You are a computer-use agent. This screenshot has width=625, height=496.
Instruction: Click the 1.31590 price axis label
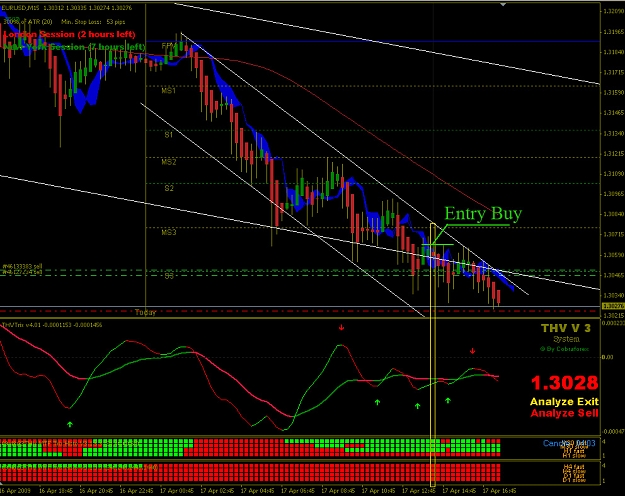coord(613,93)
